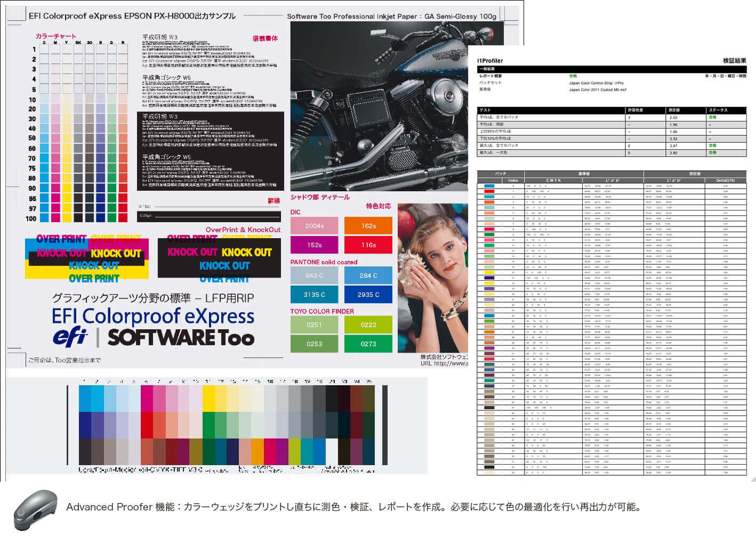
Task: Click the control strip color wedge
Action: (x=227, y=425)
